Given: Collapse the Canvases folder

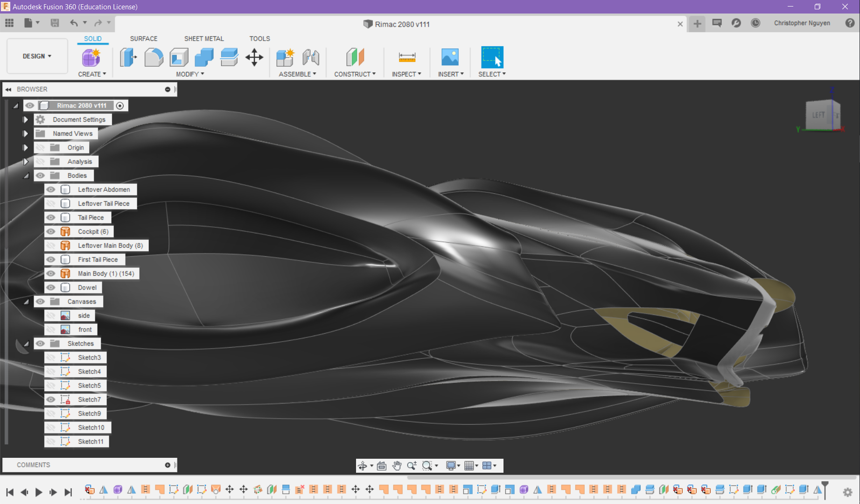Looking at the screenshot, I should [x=26, y=302].
